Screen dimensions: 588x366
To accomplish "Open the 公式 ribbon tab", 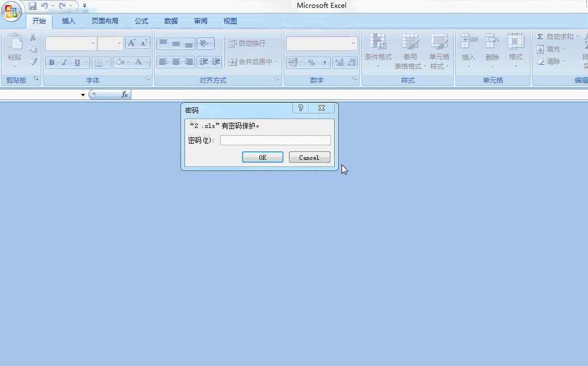I will click(141, 21).
